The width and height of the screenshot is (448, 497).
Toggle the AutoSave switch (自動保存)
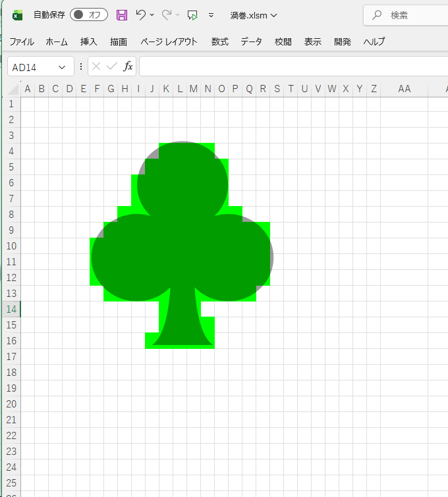click(88, 15)
